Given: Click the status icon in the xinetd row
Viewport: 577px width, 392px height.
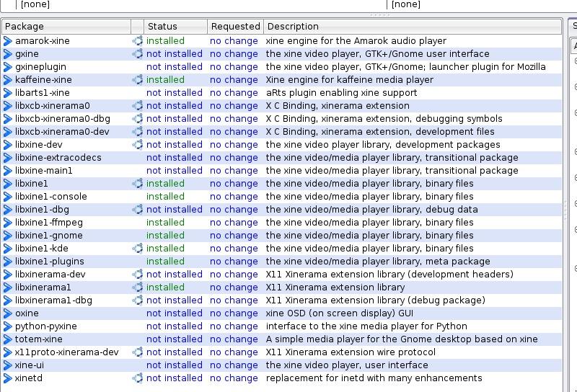Looking at the screenshot, I should [137, 378].
